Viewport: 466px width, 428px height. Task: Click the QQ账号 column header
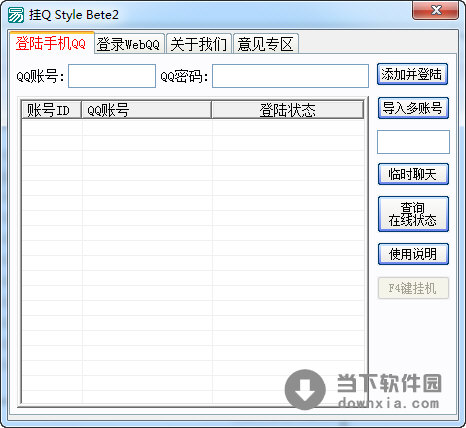click(147, 110)
